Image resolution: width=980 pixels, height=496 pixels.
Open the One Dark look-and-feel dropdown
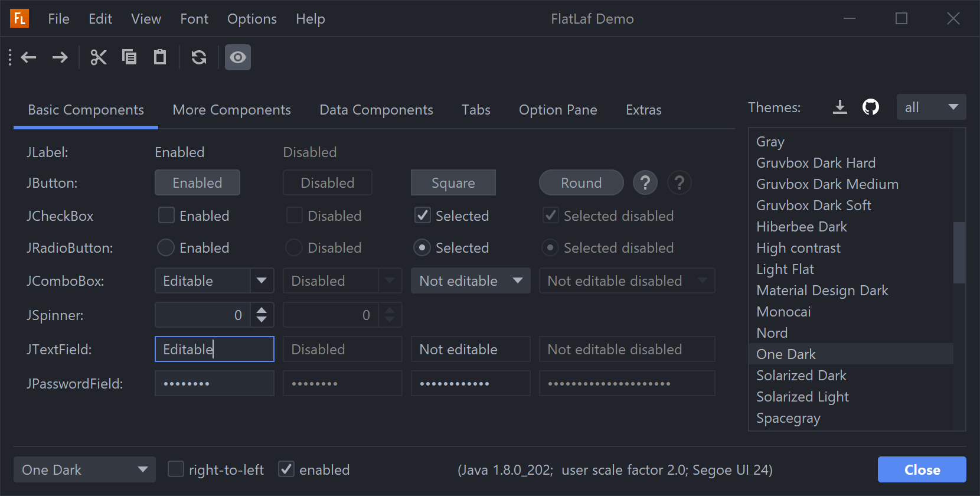pos(84,470)
